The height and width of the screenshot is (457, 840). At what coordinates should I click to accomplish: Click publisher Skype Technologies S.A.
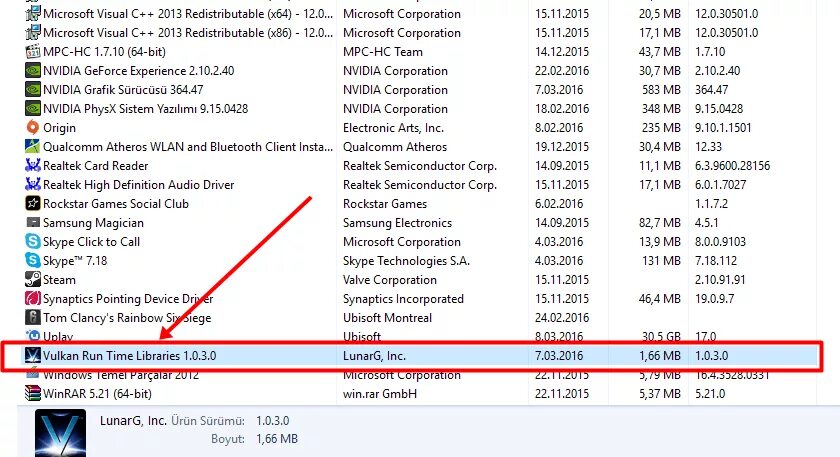tap(407, 261)
